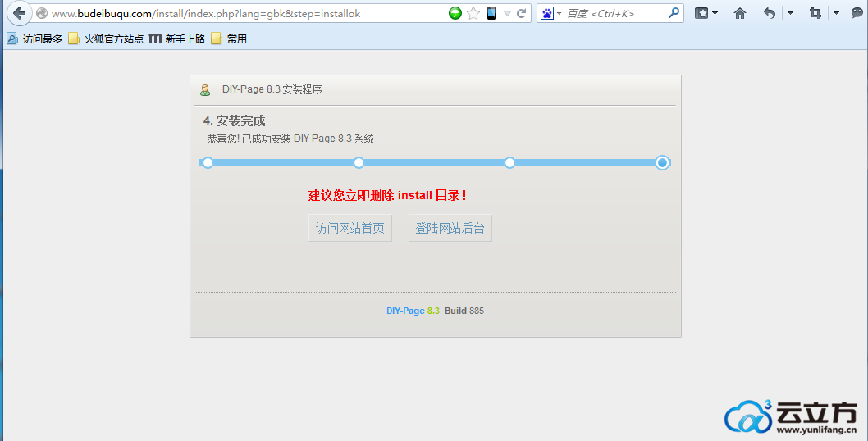Screen dimensions: 868x441
Task: Click the 访问网站首页 button
Action: [x=349, y=228]
